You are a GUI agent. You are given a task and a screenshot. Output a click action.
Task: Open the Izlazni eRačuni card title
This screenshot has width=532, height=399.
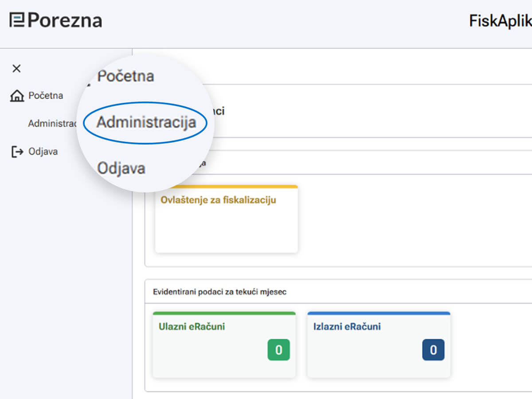[x=347, y=327]
